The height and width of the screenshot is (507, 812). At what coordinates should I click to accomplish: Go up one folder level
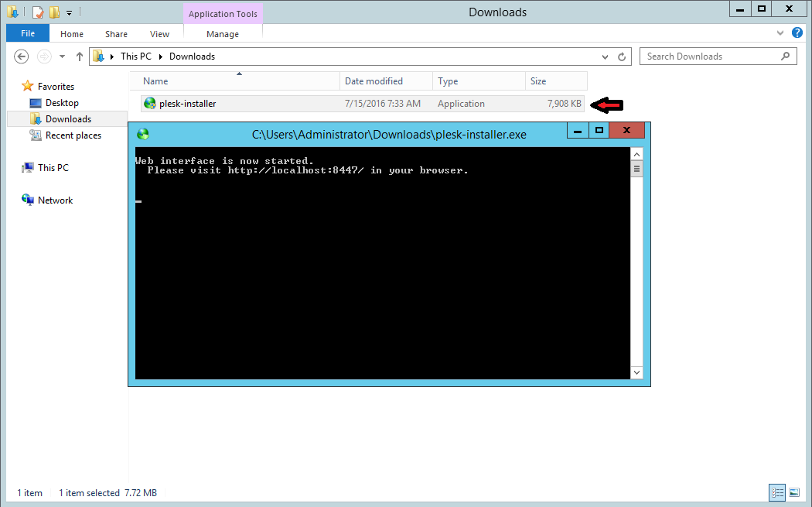coord(79,57)
